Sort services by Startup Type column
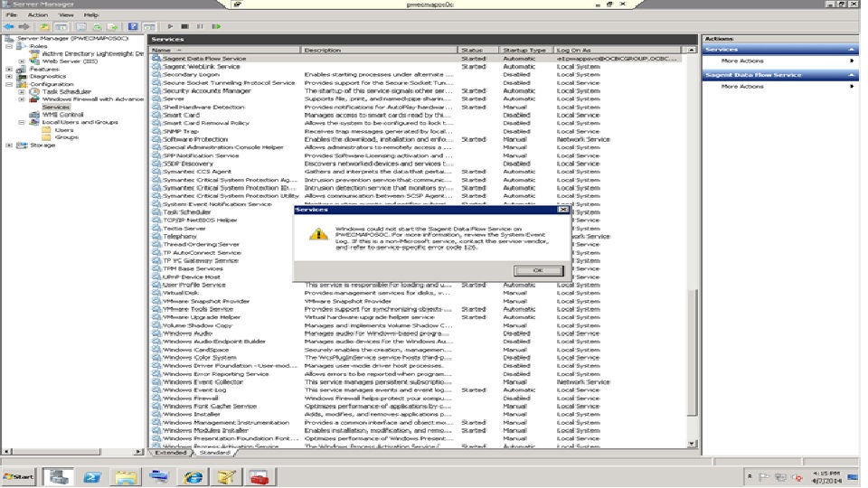The height and width of the screenshot is (488, 868). pyautogui.click(x=524, y=50)
